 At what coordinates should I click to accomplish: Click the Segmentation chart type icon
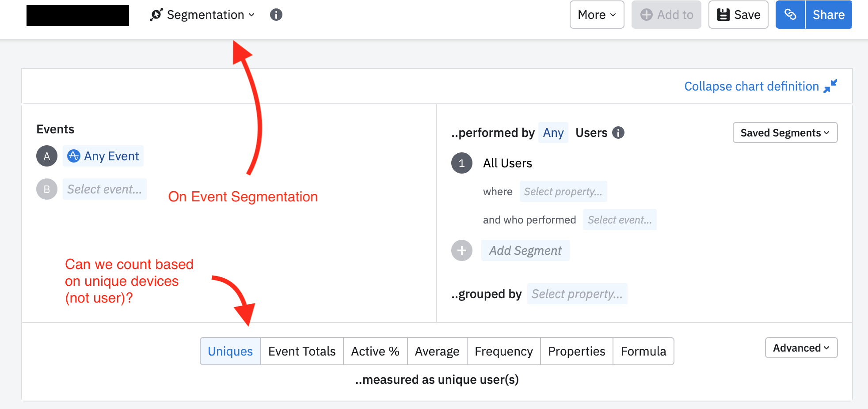click(156, 15)
